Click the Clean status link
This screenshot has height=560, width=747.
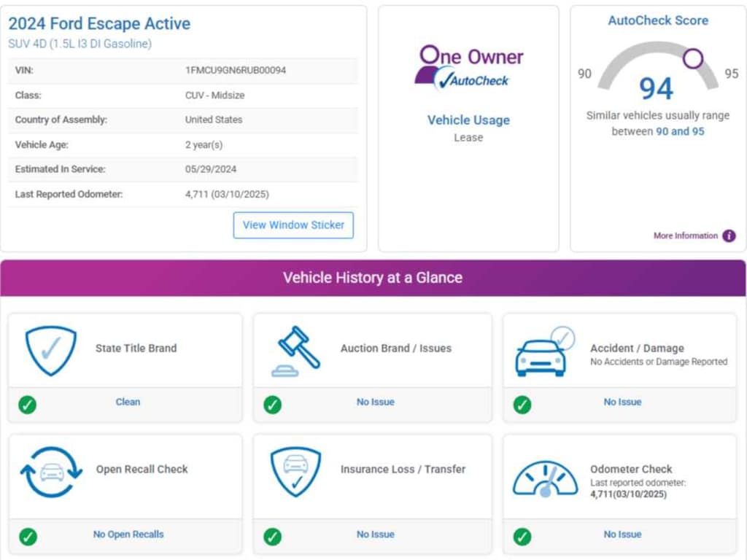128,402
